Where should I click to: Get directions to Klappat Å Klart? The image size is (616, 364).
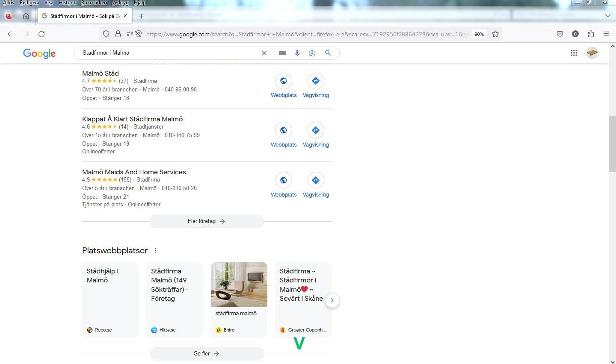316,130
